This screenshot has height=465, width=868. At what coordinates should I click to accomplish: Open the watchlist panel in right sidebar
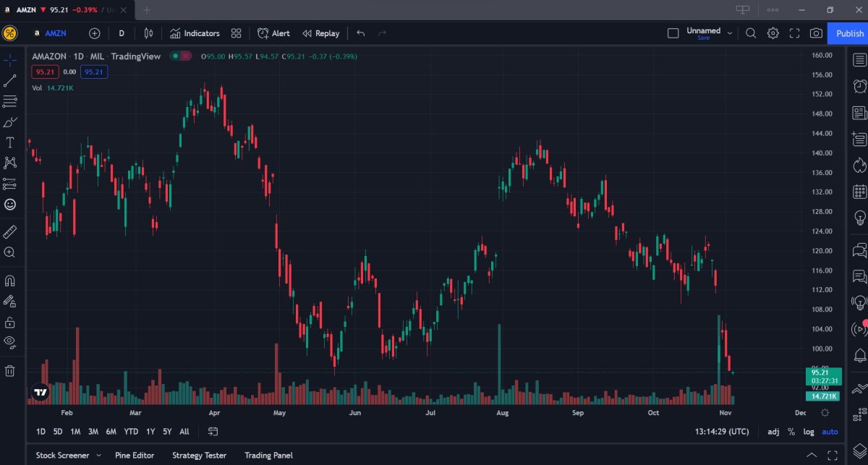point(859,60)
